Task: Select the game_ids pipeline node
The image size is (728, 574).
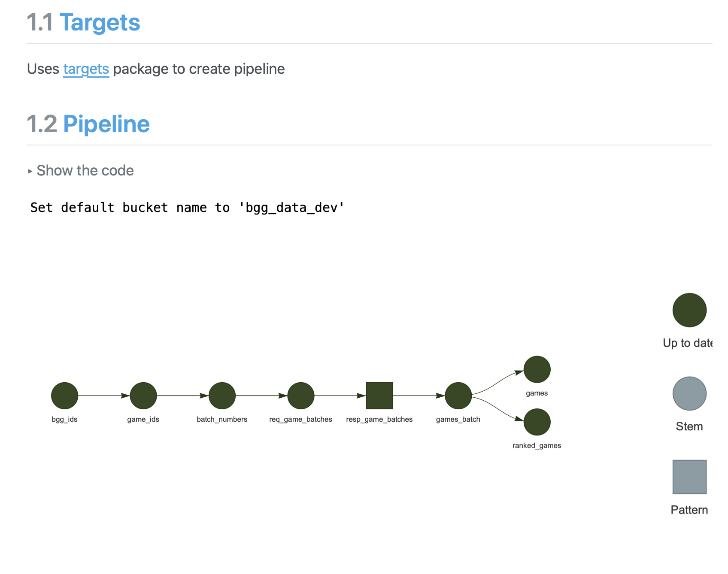Action: coord(143,396)
